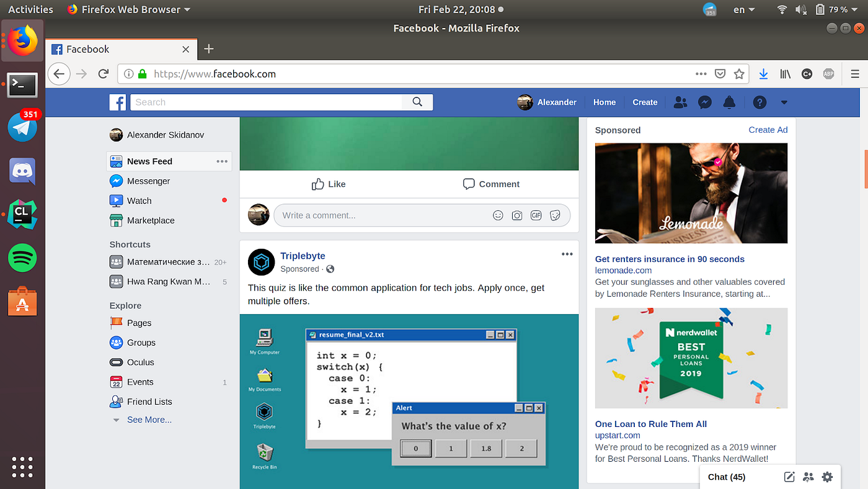Save page to Pocket
This screenshot has height=489, width=868.
[720, 74]
